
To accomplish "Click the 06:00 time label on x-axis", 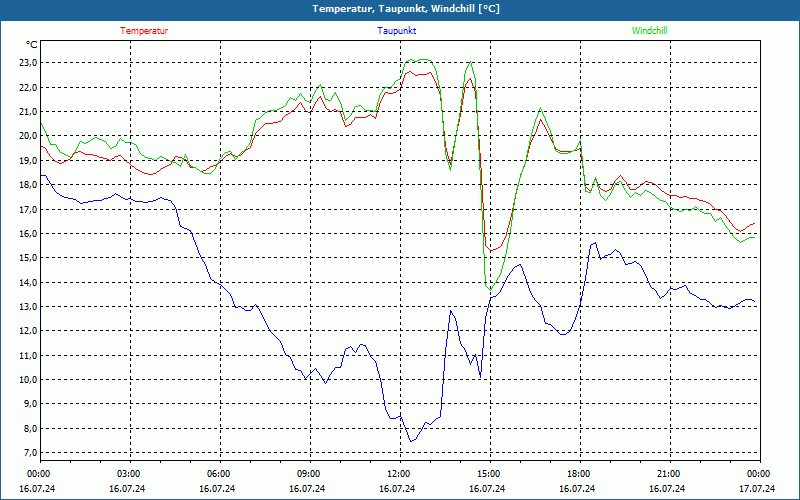I will 218,474.
